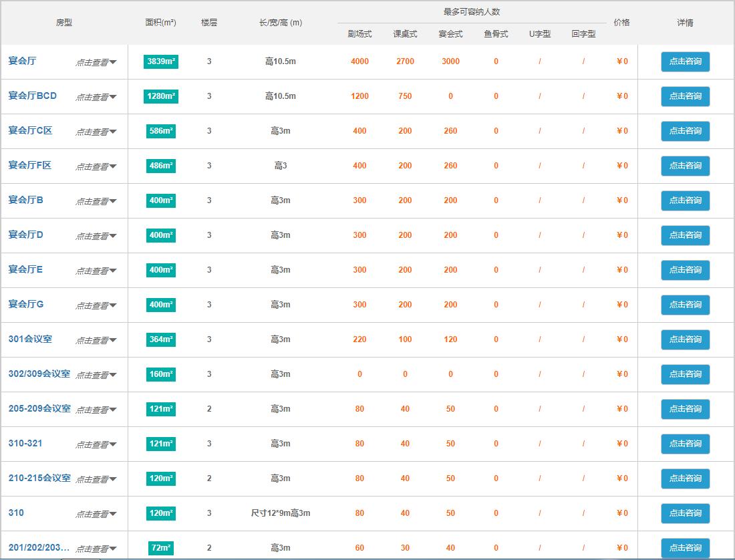Click 点击咨询 button for 宴会厅C区
The height and width of the screenshot is (560, 735).
click(x=685, y=131)
